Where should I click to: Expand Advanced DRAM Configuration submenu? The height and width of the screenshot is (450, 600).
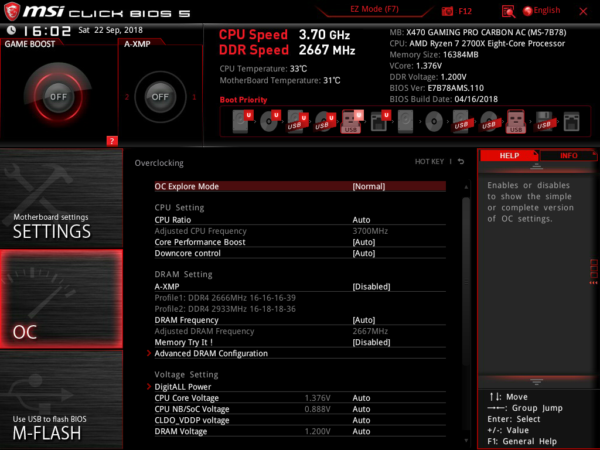click(x=300, y=353)
